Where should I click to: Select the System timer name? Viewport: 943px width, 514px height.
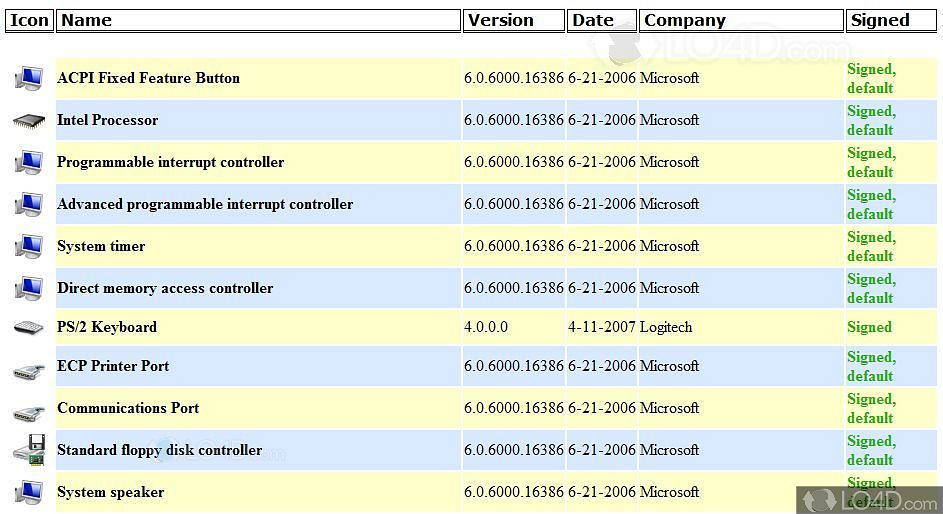(x=101, y=246)
